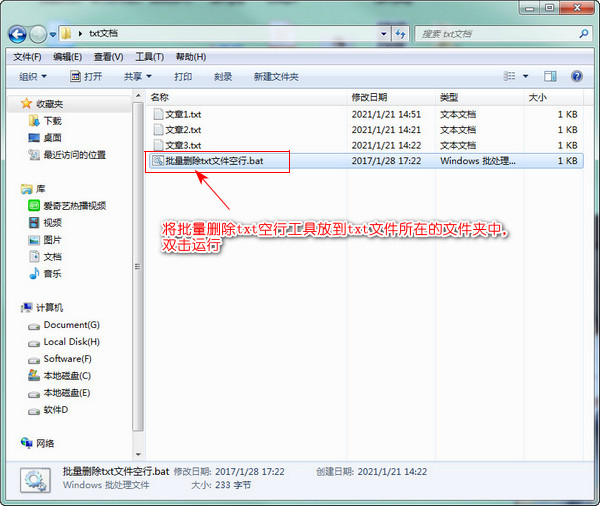The height and width of the screenshot is (506, 600).
Task: Click the navigation pane scroll down arrow
Action: (x=138, y=455)
